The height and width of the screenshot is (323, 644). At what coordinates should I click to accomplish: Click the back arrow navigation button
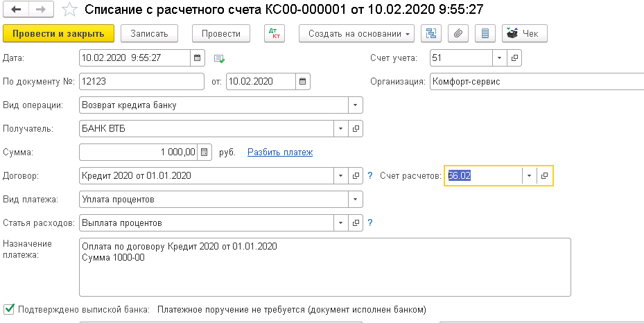16,10
